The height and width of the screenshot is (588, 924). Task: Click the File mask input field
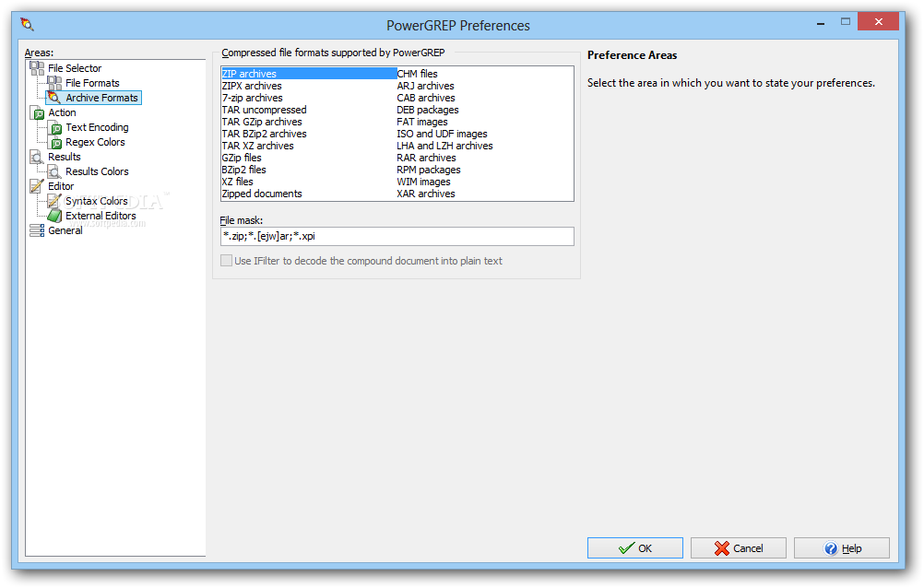[x=397, y=236]
